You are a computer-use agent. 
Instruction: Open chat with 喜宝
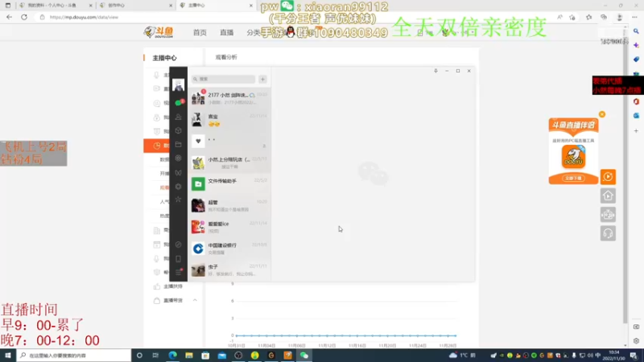229,119
